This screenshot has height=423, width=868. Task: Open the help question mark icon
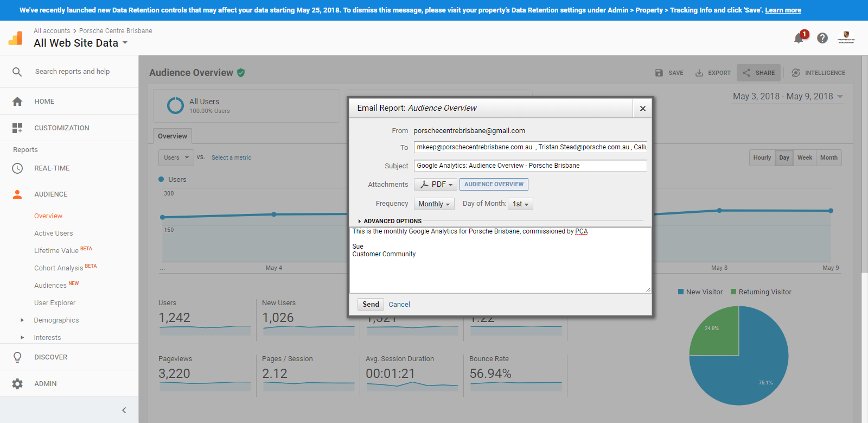(x=822, y=38)
